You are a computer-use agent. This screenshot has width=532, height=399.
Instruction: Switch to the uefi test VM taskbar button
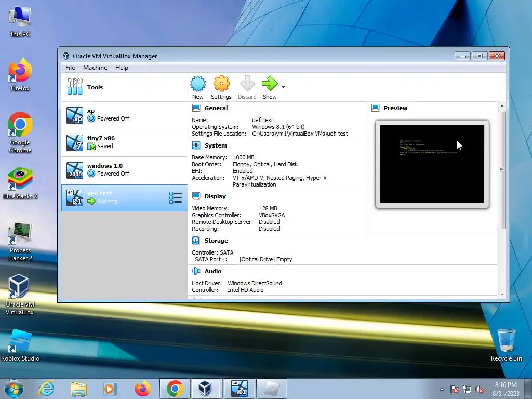tap(239, 389)
